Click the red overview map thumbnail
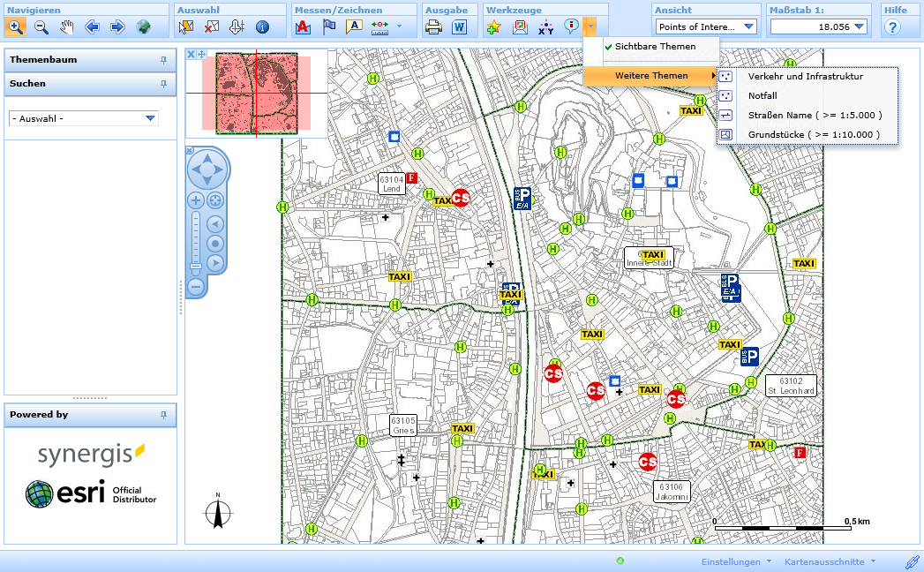Image resolution: width=924 pixels, height=572 pixels. (256, 93)
